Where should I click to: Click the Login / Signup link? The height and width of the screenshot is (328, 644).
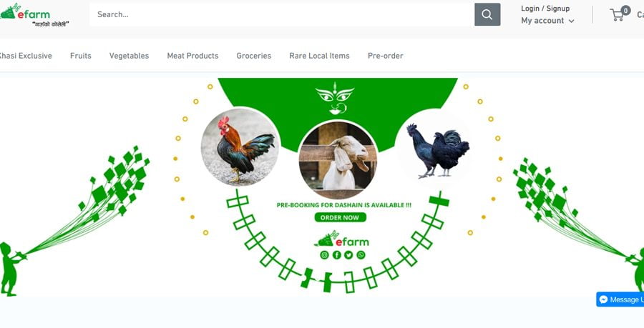pyautogui.click(x=545, y=8)
